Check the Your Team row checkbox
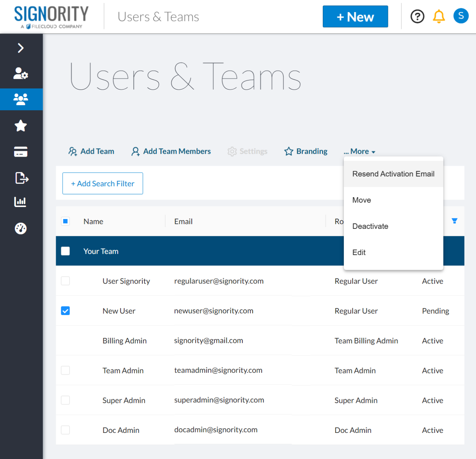Viewport: 476px width, 459px height. [65, 251]
